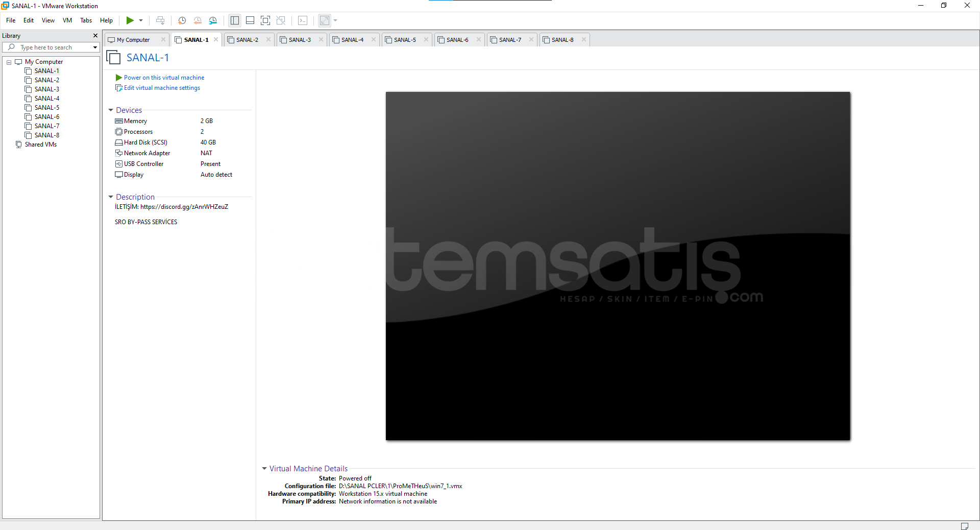
Task: Switch to the My Computer tab
Action: tap(133, 40)
